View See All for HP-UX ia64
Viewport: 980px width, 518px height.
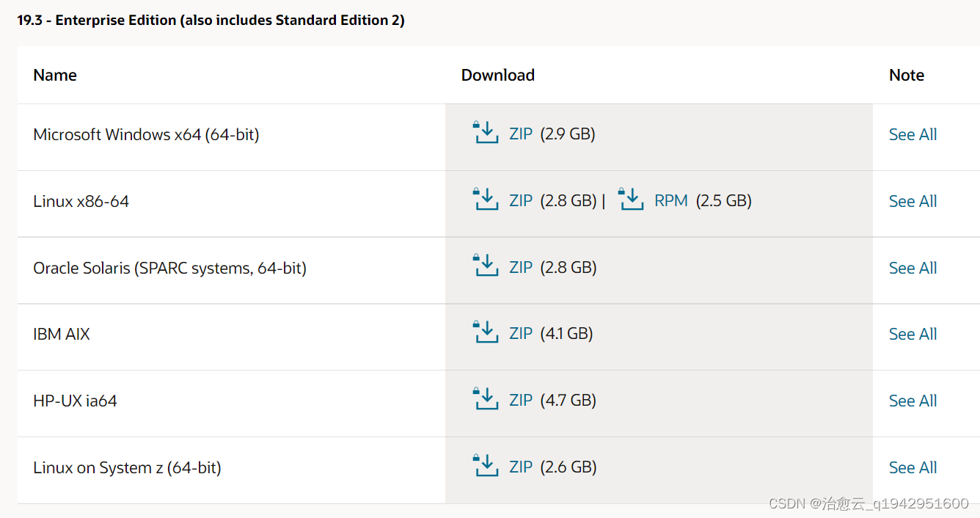point(913,401)
